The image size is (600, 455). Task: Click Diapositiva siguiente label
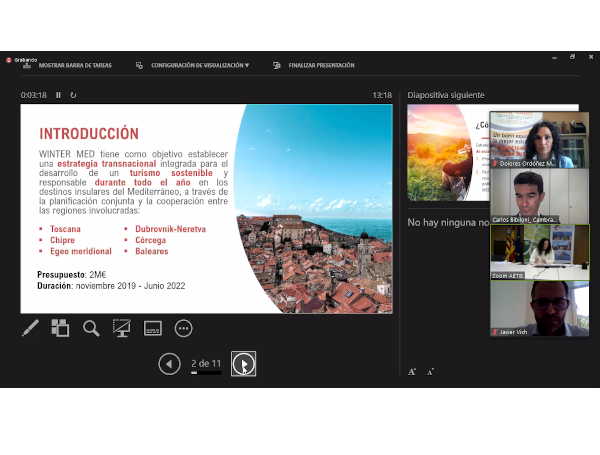click(x=446, y=95)
